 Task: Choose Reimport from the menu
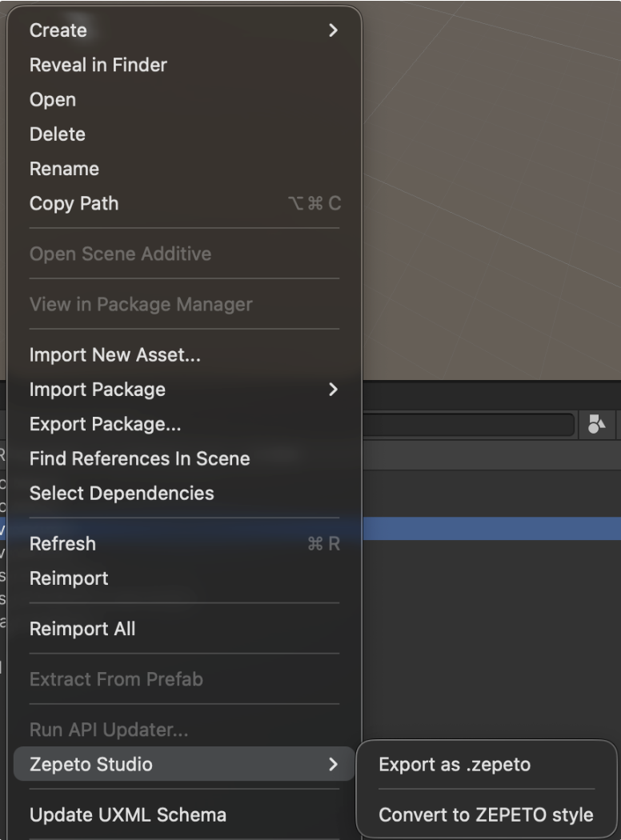point(184,578)
